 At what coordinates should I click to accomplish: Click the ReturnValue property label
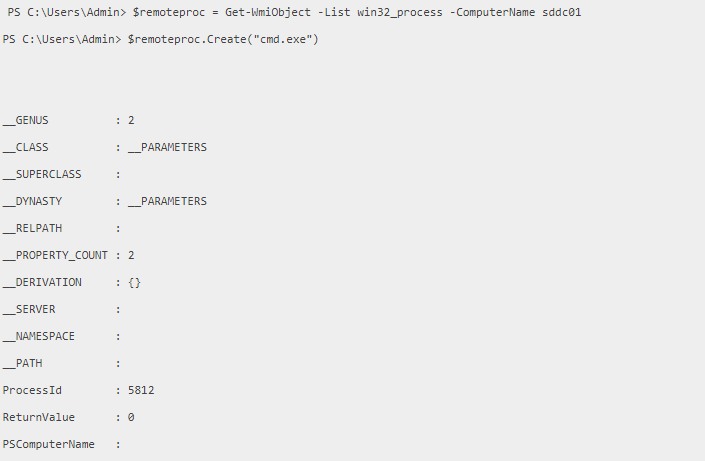39,417
